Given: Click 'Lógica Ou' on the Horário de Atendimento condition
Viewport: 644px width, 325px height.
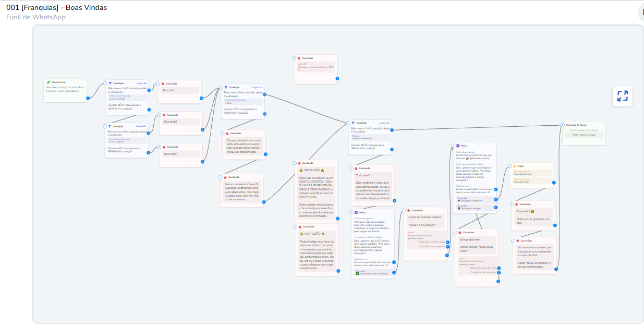Looking at the screenshot, I should tap(257, 87).
